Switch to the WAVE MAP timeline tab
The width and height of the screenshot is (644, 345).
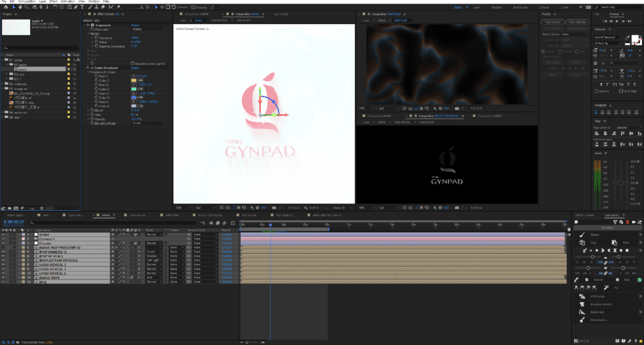pyautogui.click(x=172, y=215)
